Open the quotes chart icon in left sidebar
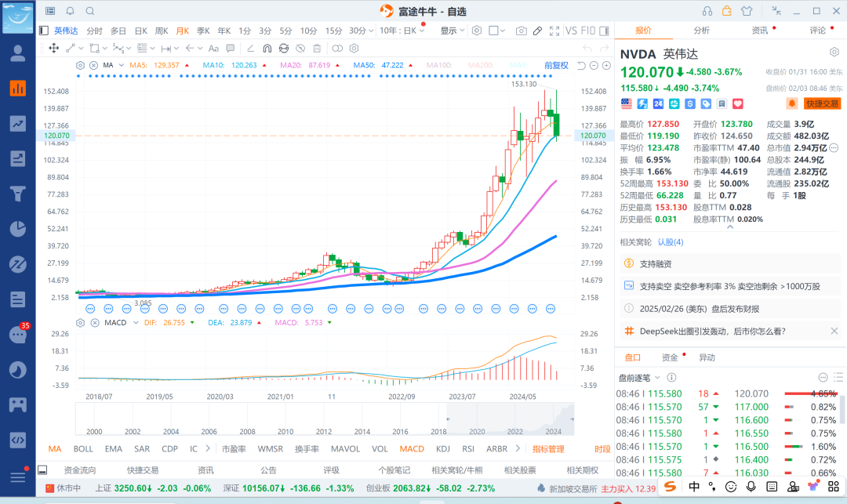The height and width of the screenshot is (504, 847). (18, 88)
